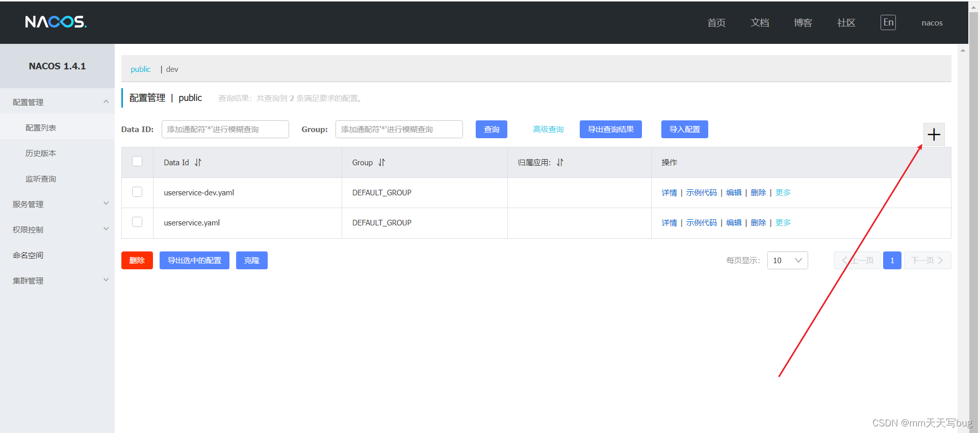Click the 查询 search button
This screenshot has height=433, width=980.
(x=492, y=129)
